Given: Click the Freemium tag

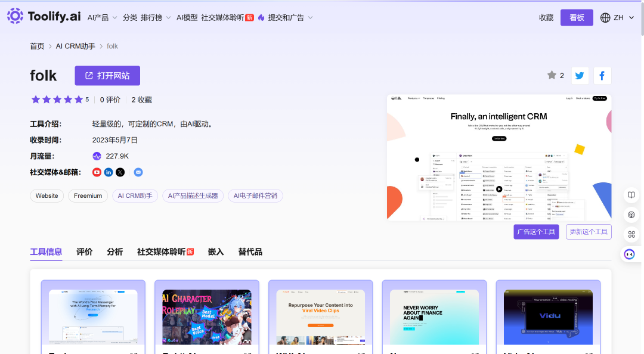Looking at the screenshot, I should (x=88, y=196).
